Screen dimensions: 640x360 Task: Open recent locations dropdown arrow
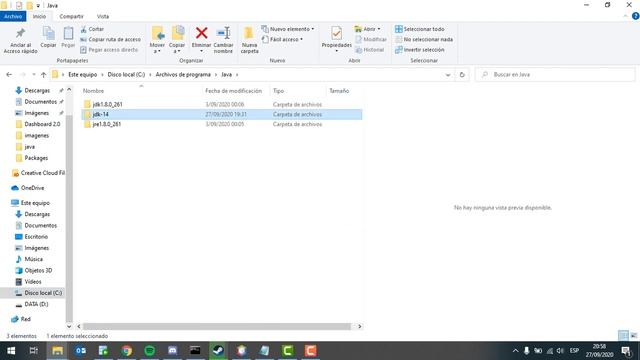click(x=33, y=75)
